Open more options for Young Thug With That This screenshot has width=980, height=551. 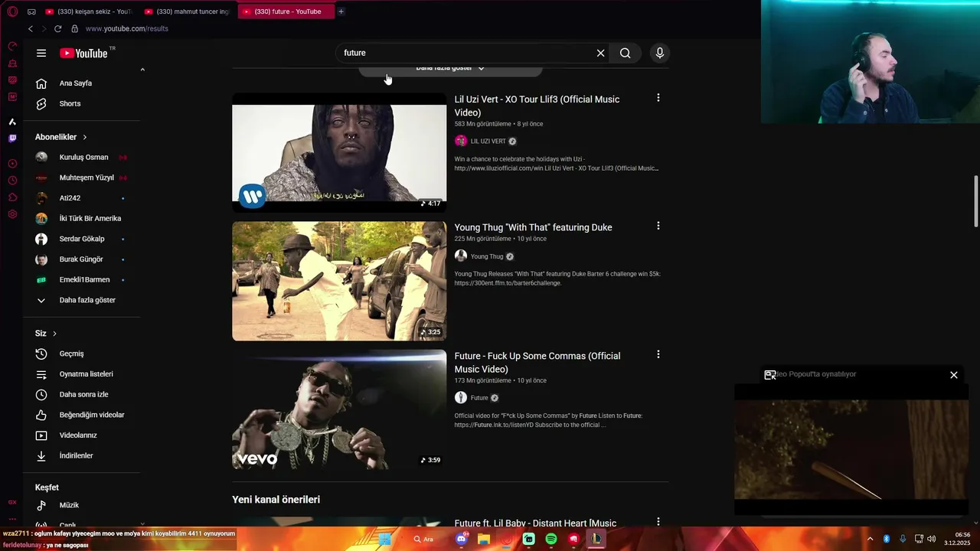coord(658,226)
